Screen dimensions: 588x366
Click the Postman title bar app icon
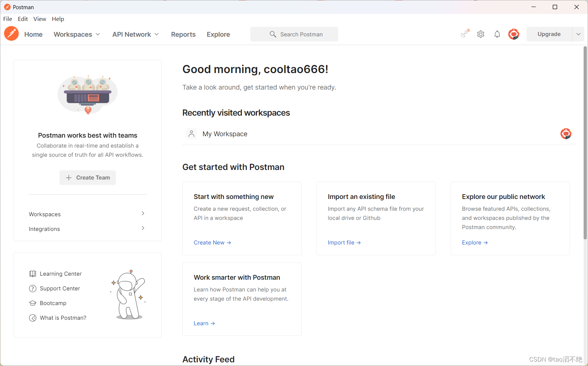[7, 7]
